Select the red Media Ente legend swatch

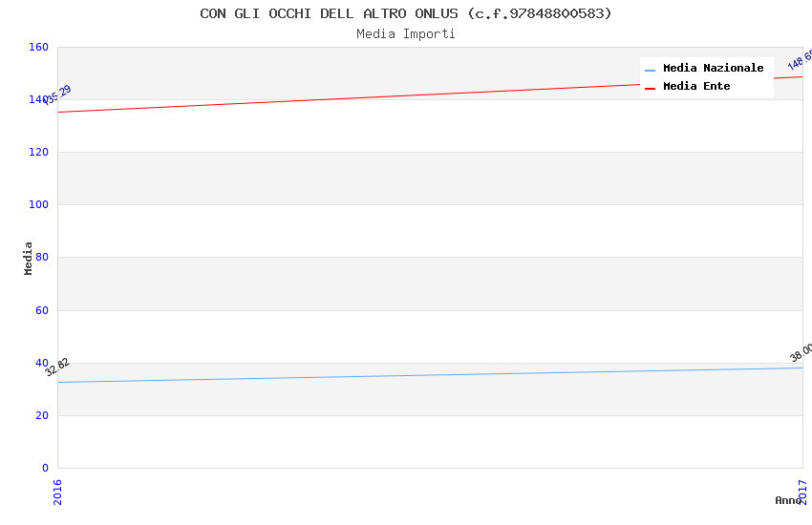tap(650, 89)
